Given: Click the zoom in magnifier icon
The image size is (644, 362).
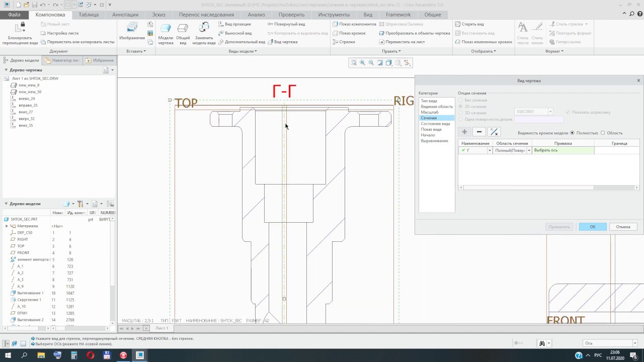Looking at the screenshot, I should coord(362,63).
